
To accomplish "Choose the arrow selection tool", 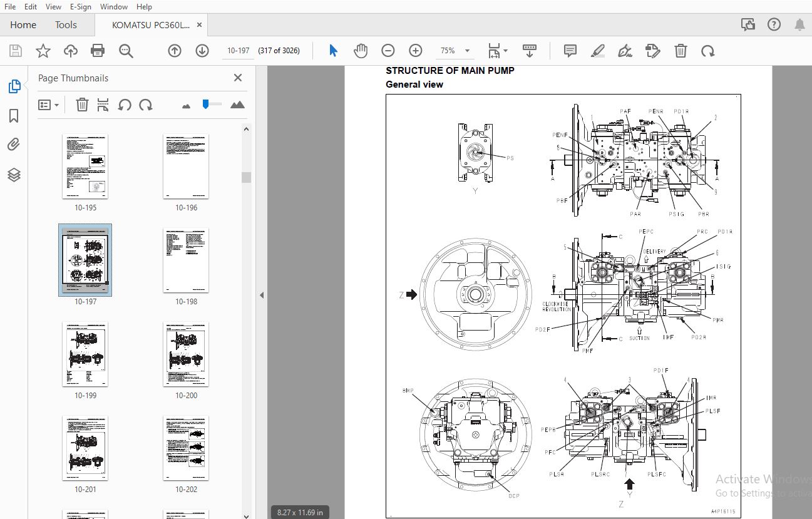I will (x=333, y=51).
